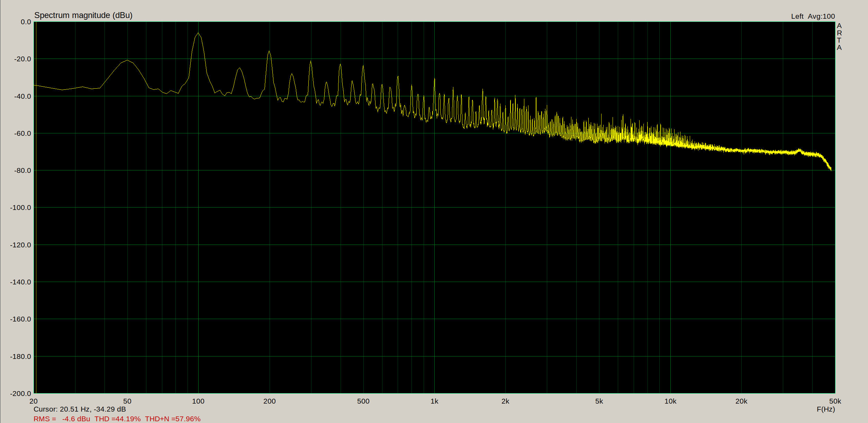This screenshot has height=423, width=868.
Task: Click the 'Cursor: 20.51 Hz, -34.29 dB' readout
Action: tap(80, 409)
